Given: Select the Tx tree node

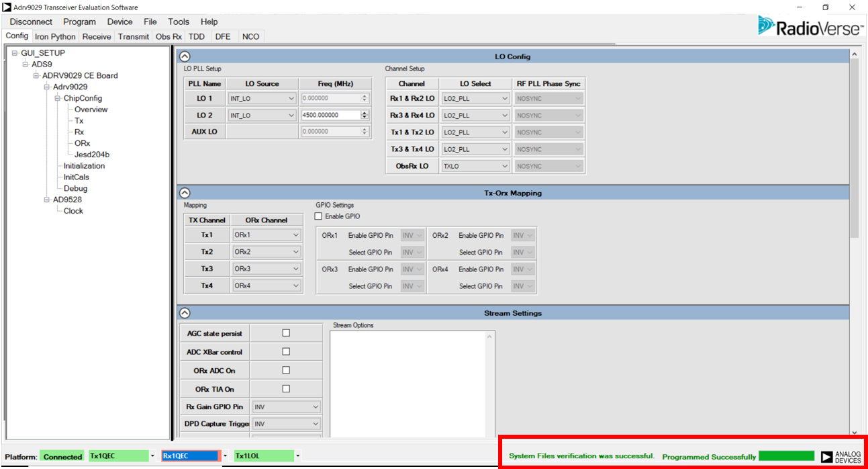Looking at the screenshot, I should [x=79, y=121].
